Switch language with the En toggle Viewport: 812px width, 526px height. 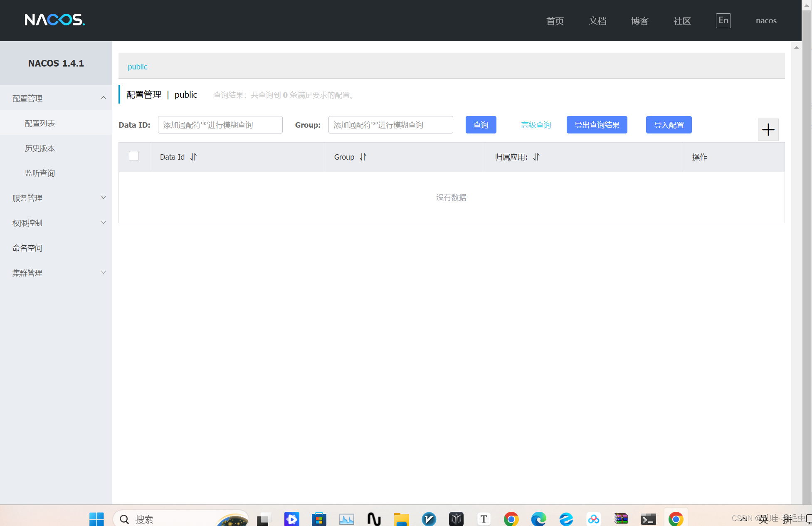(723, 20)
